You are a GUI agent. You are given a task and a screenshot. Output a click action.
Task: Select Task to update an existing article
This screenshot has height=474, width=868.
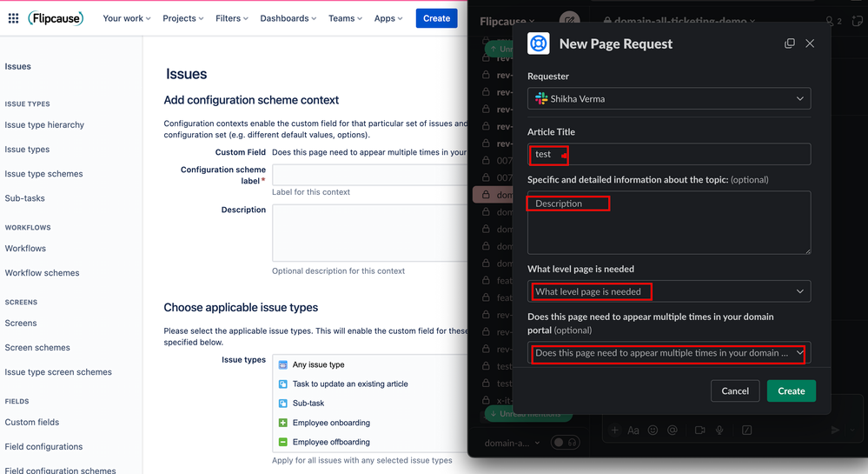coord(350,384)
